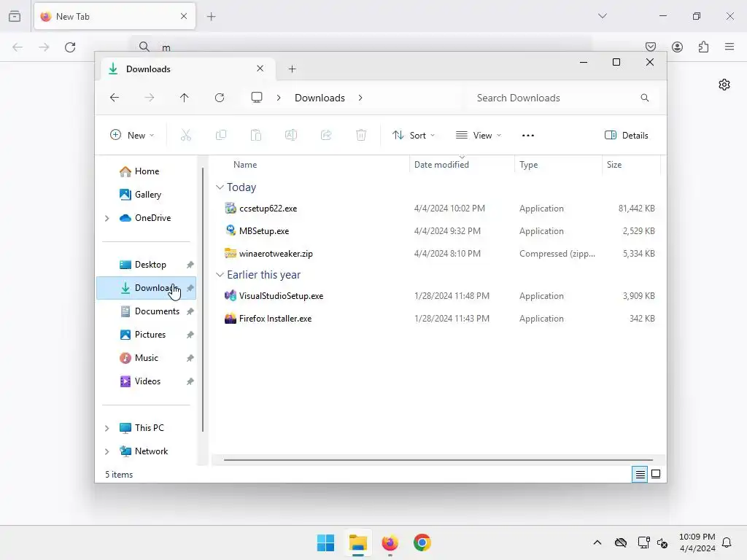Open Firefox account icon

678,47
